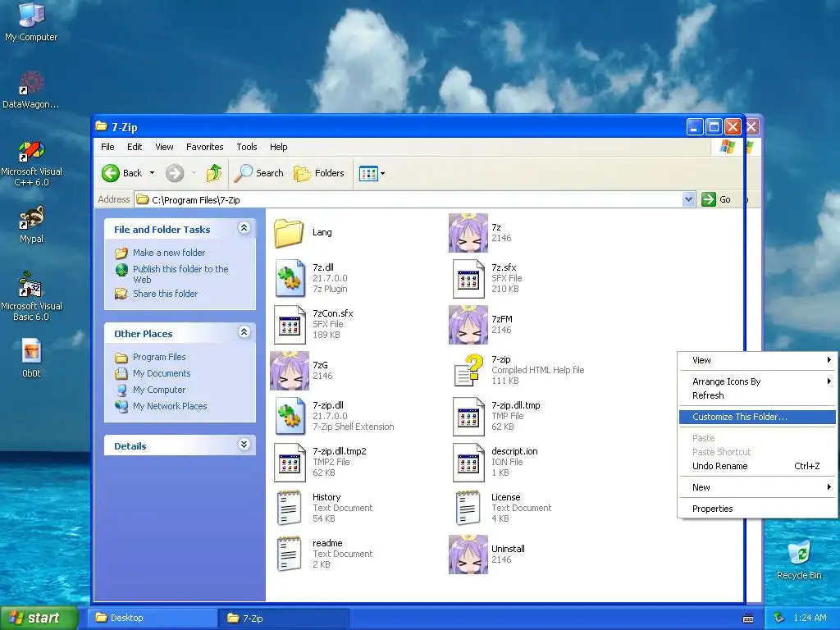Choose Refresh from the context menu
Screen dimensions: 840x630
click(757, 395)
